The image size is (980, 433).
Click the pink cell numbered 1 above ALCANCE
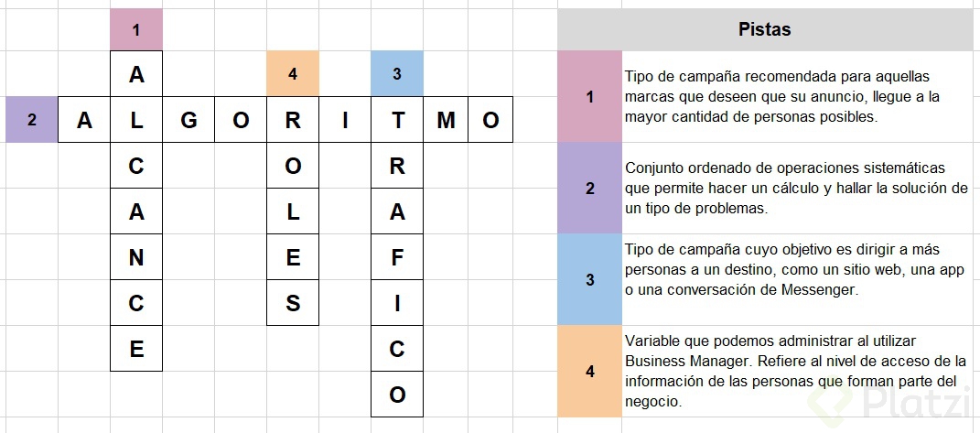pyautogui.click(x=136, y=29)
